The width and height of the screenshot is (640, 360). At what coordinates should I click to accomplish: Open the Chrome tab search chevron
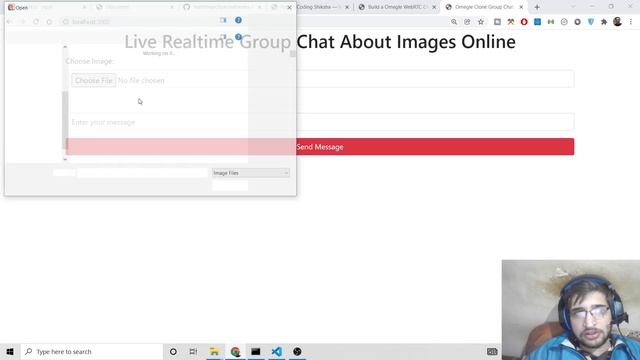(573, 7)
